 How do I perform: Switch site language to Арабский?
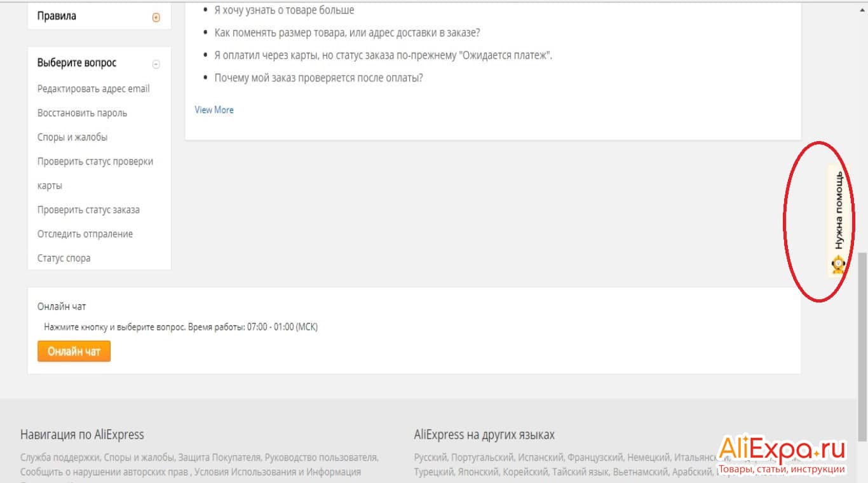coord(693,472)
